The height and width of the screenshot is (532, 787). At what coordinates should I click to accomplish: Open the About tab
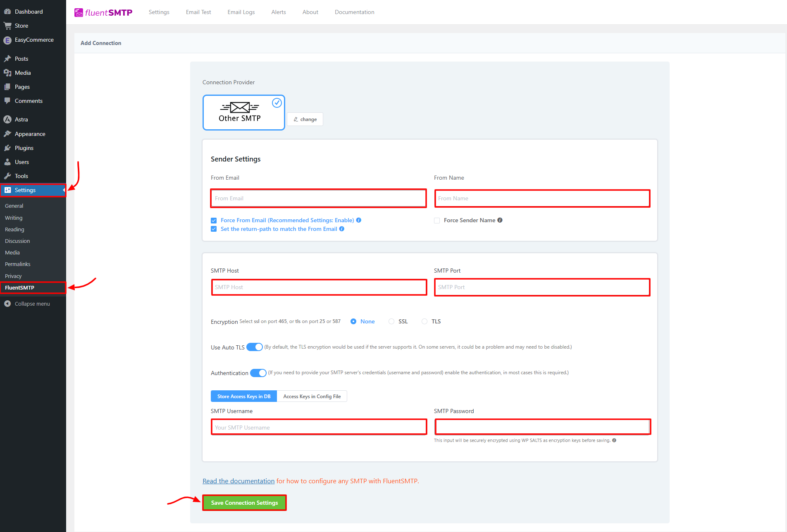click(x=310, y=12)
